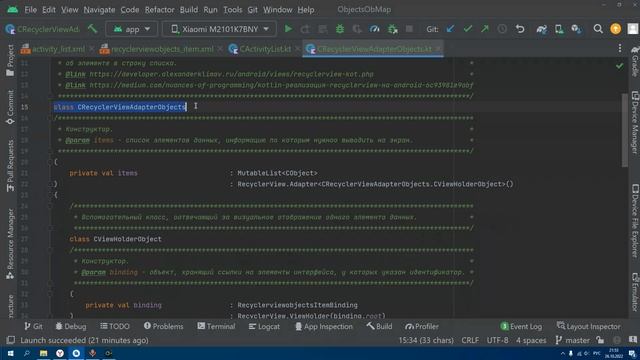Attach debugger to Android process icon
The image size is (640, 360).
tap(392, 29)
